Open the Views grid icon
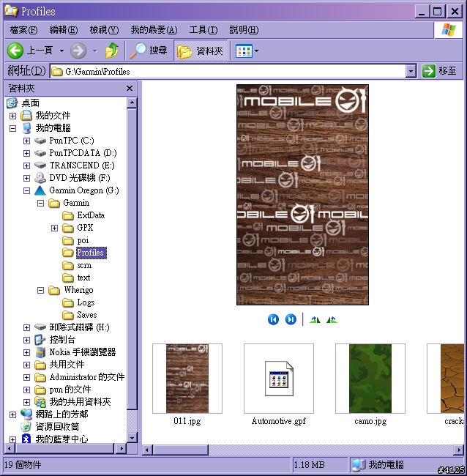467x476 pixels. pyautogui.click(x=244, y=51)
